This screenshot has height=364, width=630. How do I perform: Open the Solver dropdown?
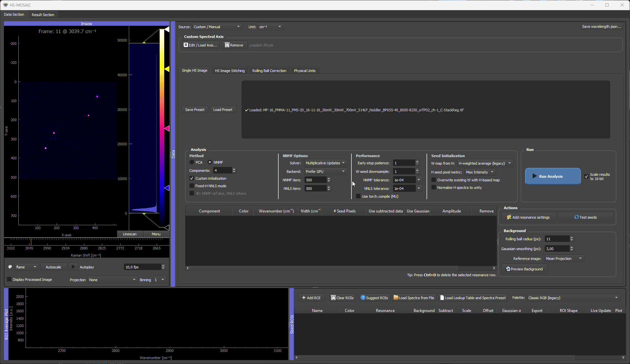point(325,163)
